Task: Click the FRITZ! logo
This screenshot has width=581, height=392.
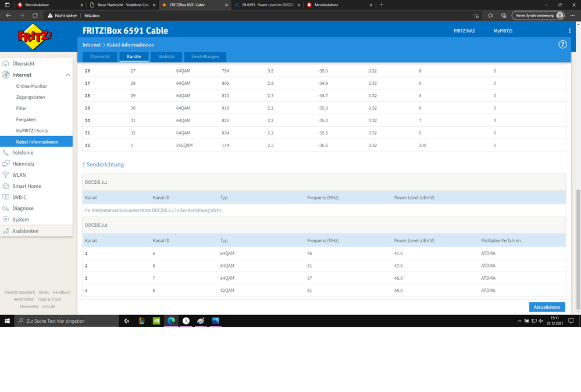Action: click(x=35, y=36)
